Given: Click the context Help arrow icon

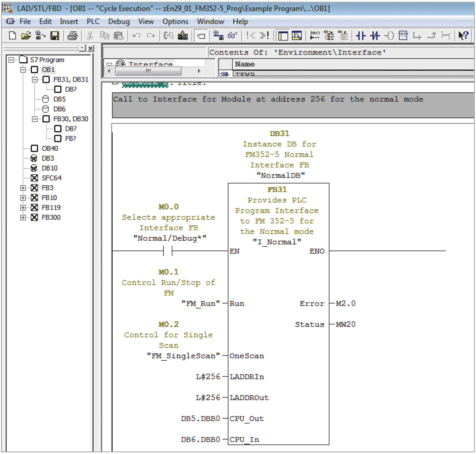Looking at the screenshot, I should click(x=463, y=35).
